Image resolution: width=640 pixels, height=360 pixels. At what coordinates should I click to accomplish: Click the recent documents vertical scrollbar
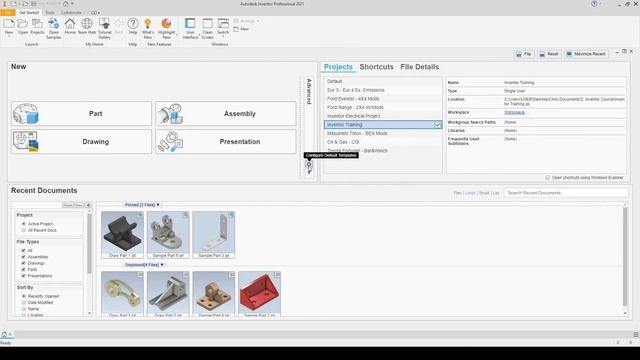[x=625, y=256]
